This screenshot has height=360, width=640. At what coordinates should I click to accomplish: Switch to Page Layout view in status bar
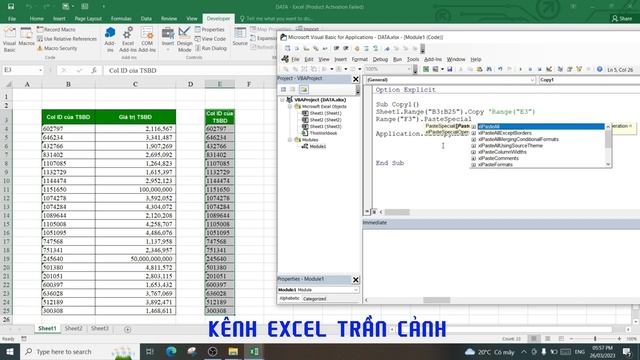coord(547,339)
